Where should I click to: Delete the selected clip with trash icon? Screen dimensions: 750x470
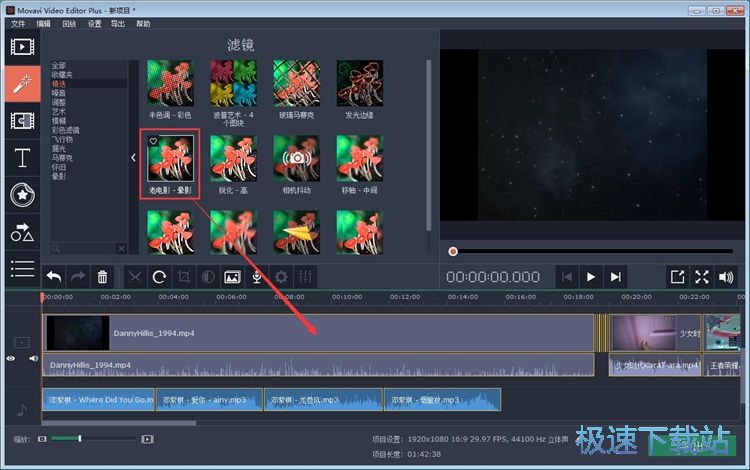pyautogui.click(x=102, y=277)
